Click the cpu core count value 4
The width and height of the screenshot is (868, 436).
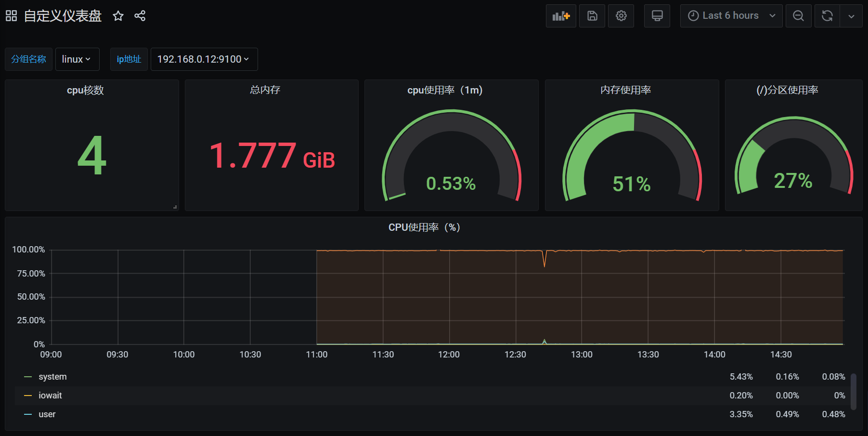coord(92,156)
